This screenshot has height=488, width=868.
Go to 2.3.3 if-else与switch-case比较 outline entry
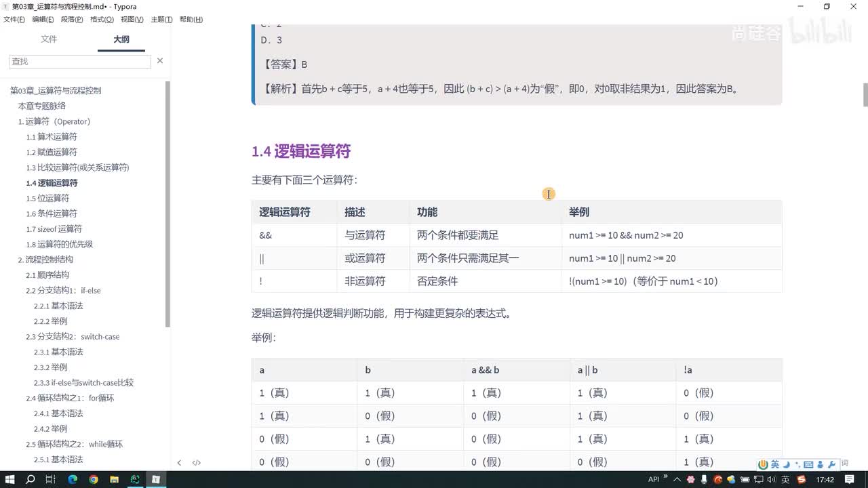click(x=83, y=383)
